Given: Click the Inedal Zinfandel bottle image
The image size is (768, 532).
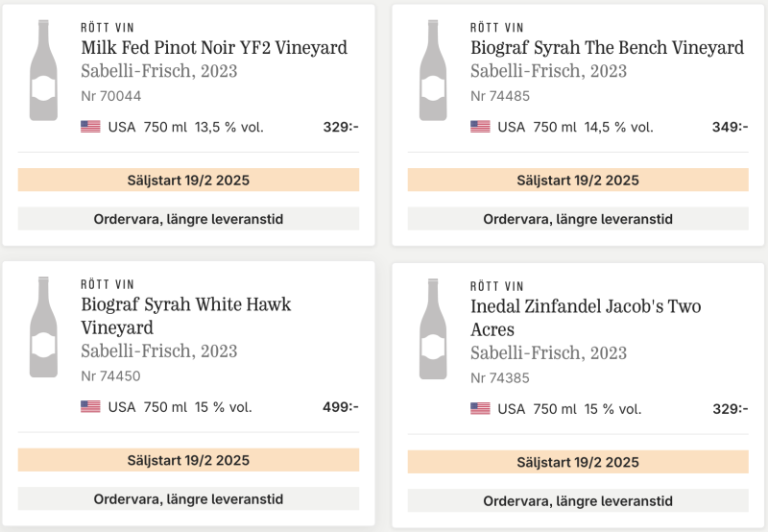Looking at the screenshot, I should coord(433,329).
